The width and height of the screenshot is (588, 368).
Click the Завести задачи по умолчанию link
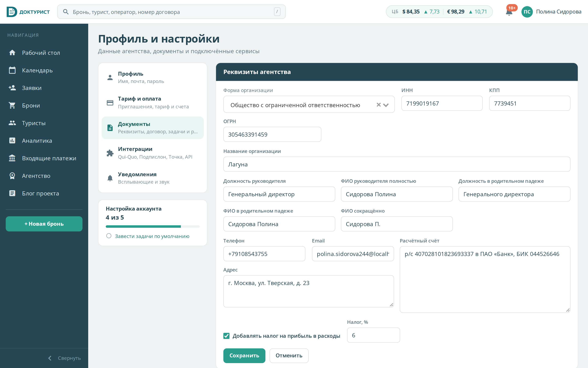(152, 236)
